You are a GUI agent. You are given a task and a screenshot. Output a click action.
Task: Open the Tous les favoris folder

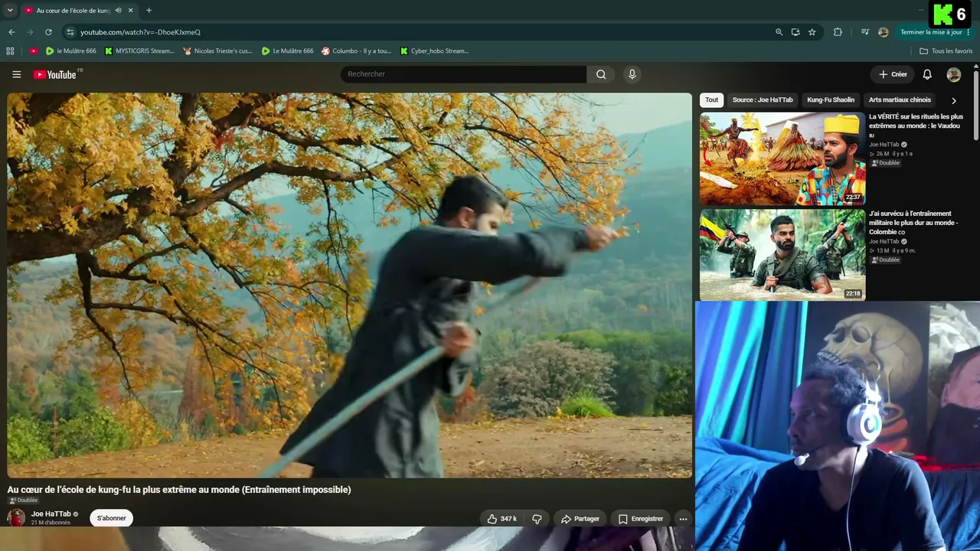(x=946, y=51)
